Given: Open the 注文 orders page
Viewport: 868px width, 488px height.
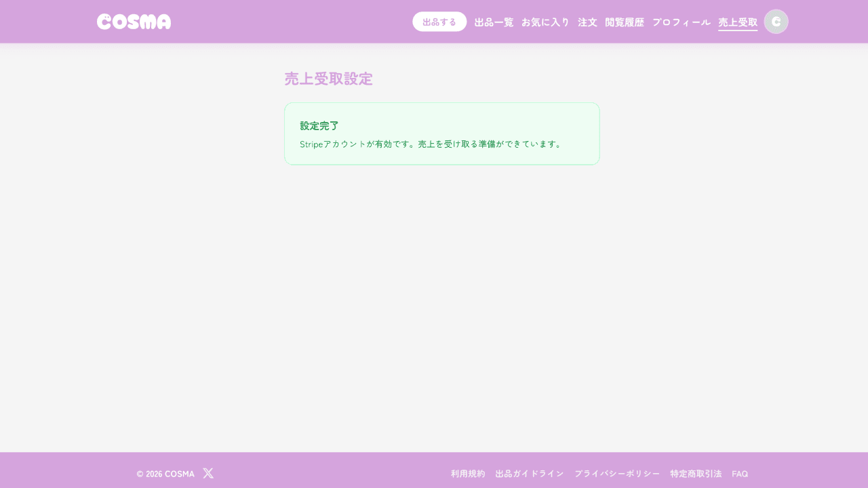Looking at the screenshot, I should click(x=587, y=22).
